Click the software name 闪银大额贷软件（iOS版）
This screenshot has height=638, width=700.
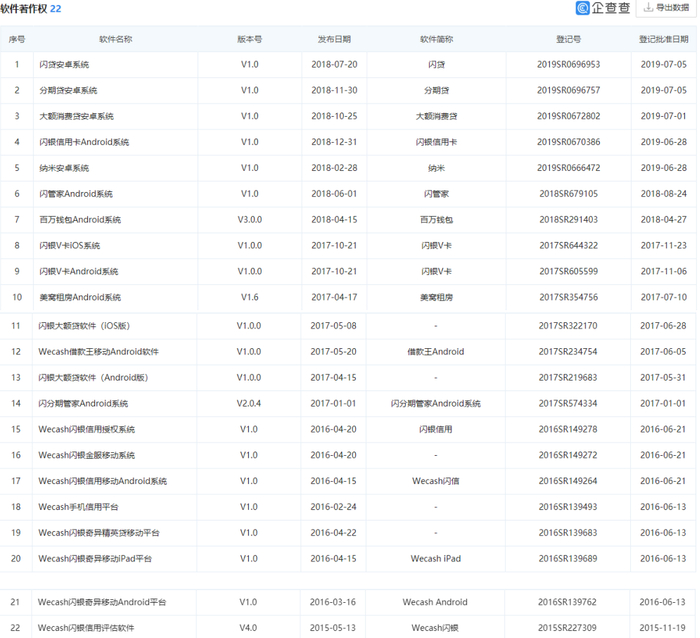[x=84, y=326]
